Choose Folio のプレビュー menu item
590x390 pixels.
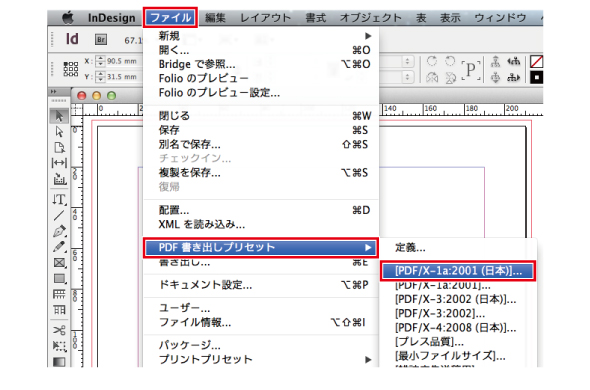click(261, 78)
